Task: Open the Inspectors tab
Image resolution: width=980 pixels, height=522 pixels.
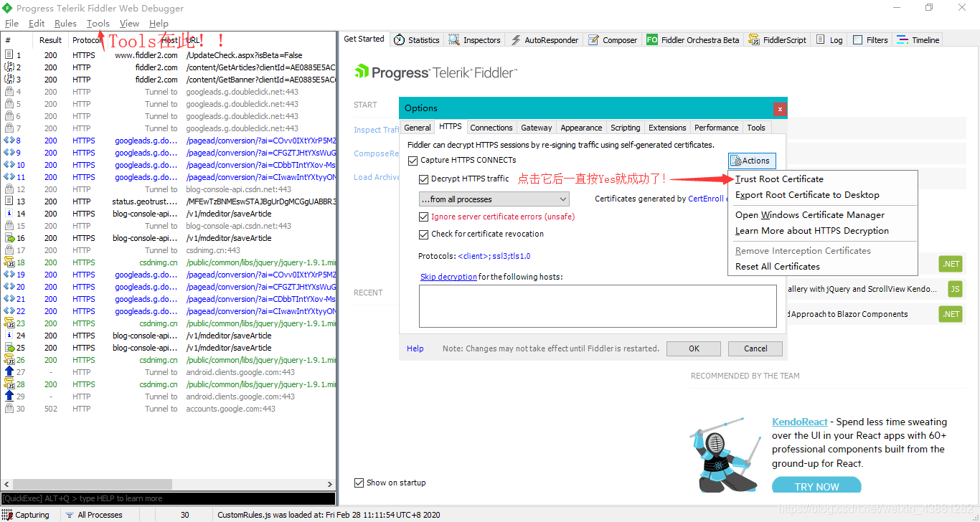Action: pos(474,40)
